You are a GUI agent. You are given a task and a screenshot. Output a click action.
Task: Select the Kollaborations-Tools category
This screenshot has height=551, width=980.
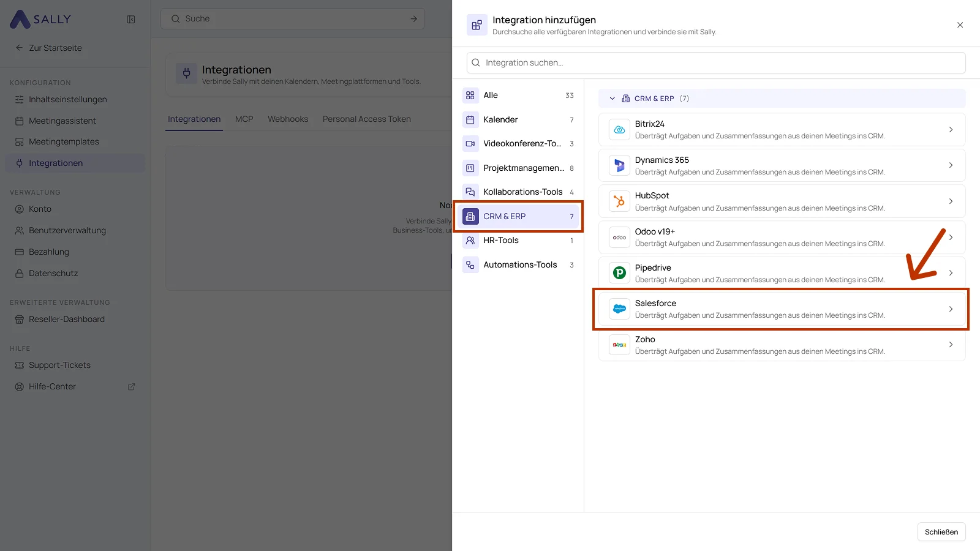point(518,192)
